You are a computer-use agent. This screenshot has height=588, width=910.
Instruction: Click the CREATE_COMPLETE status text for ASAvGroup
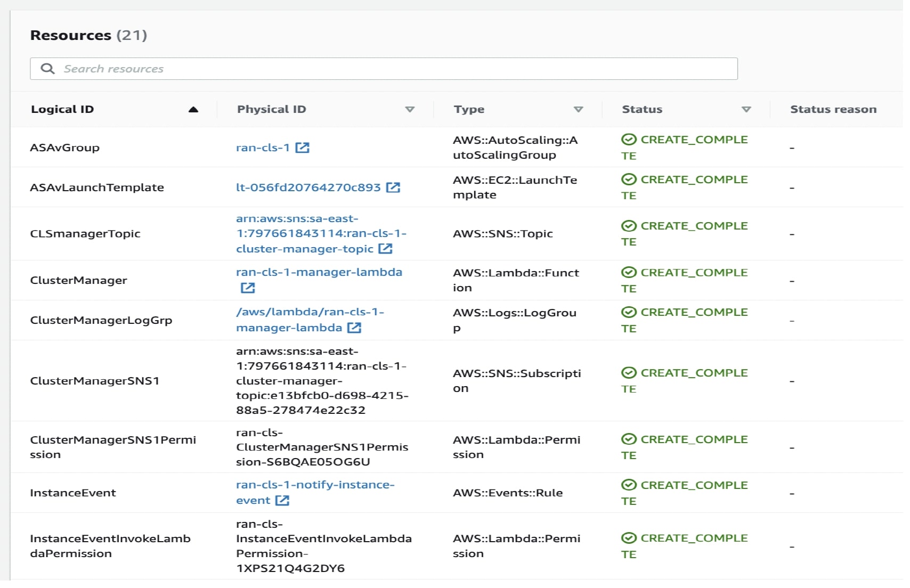[685, 148]
